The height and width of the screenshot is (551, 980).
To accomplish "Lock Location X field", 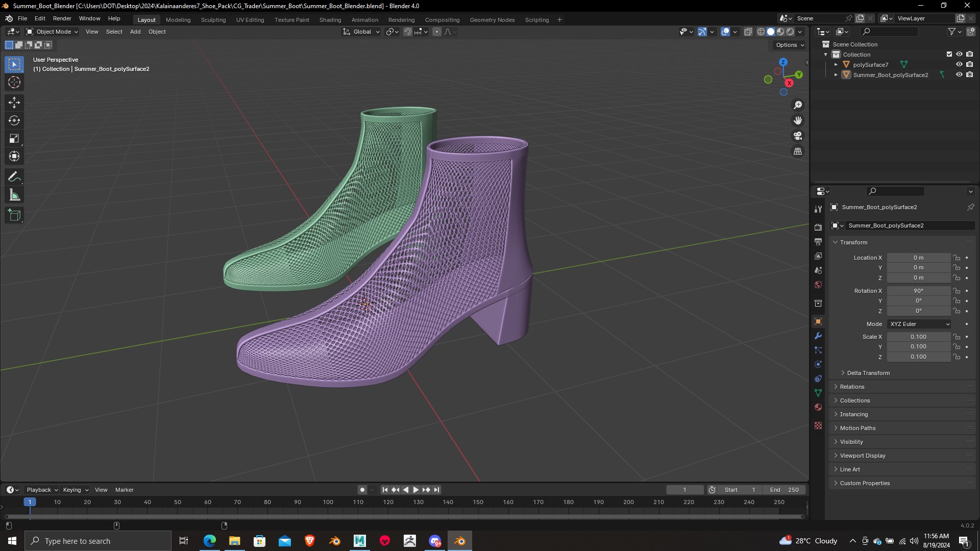I will click(x=957, y=258).
